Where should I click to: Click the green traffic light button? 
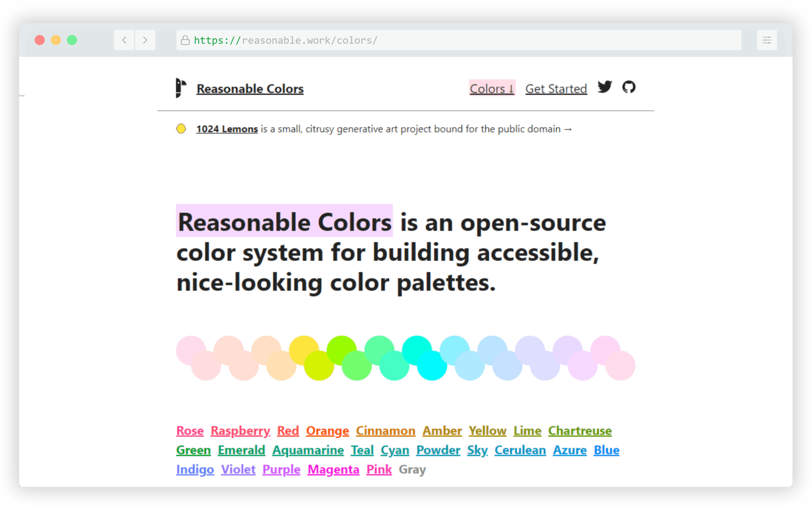pos(72,40)
